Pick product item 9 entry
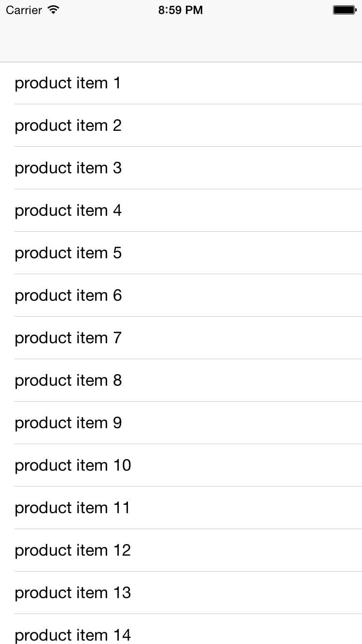The image size is (362, 644). tap(68, 423)
